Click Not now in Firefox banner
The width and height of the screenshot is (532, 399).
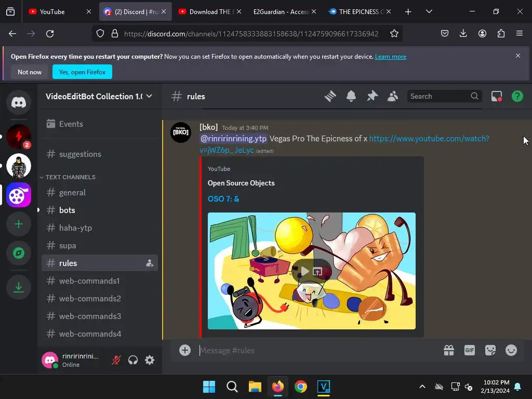click(x=30, y=72)
